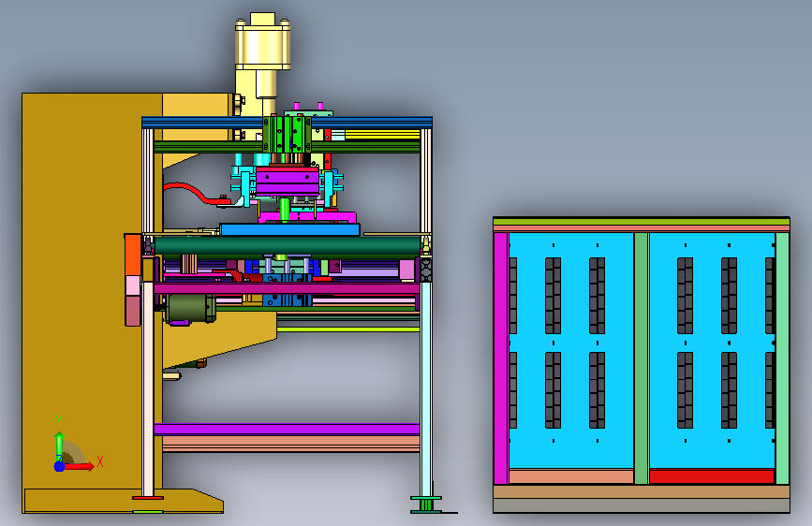
Task: Select the orange block beside the roller
Action: 133,255
